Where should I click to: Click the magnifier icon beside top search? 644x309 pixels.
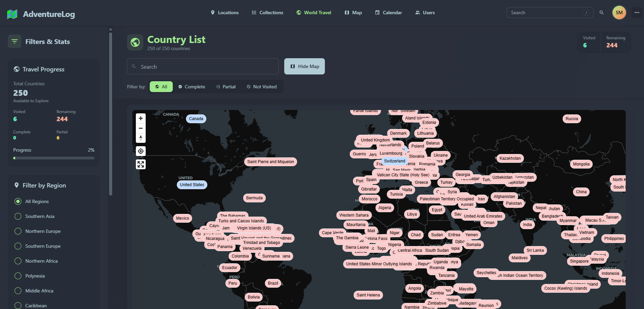pyautogui.click(x=601, y=13)
